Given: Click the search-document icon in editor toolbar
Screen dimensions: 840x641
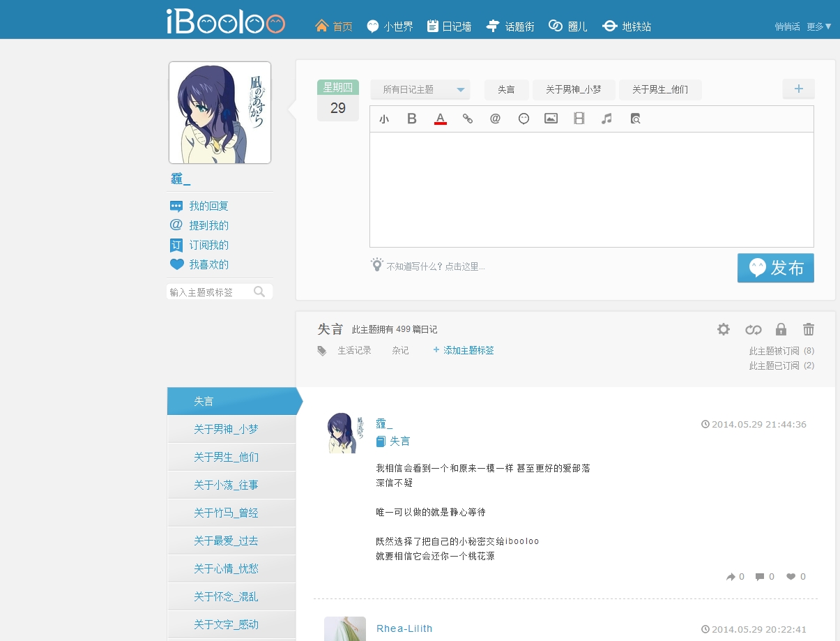Looking at the screenshot, I should click(635, 119).
